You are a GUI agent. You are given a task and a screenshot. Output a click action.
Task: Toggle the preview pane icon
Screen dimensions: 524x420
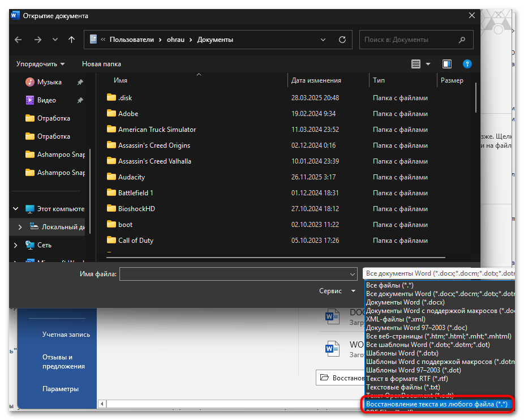pos(447,64)
